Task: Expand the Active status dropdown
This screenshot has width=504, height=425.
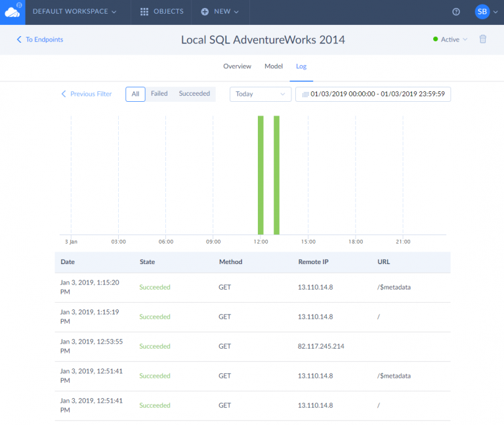Action: 450,39
